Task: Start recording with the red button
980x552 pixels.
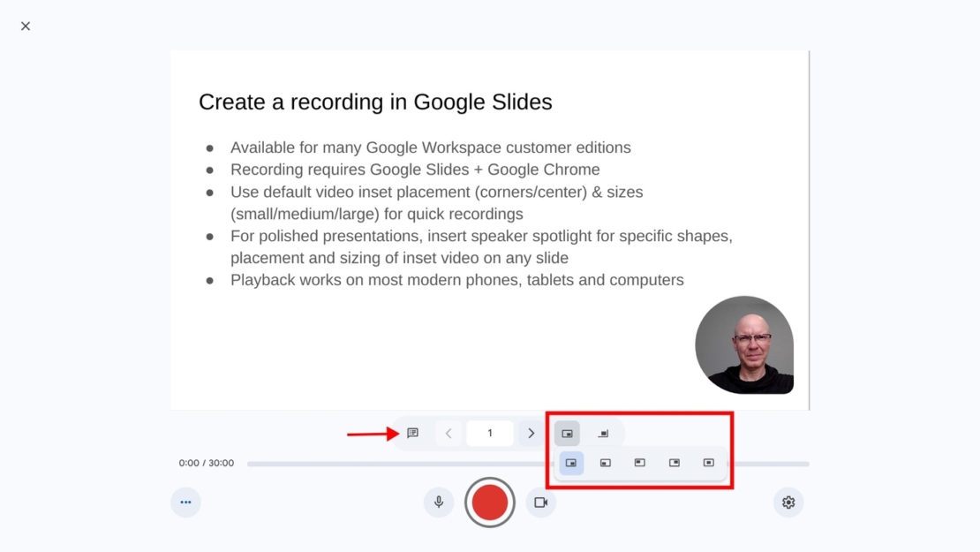Action: pos(490,502)
